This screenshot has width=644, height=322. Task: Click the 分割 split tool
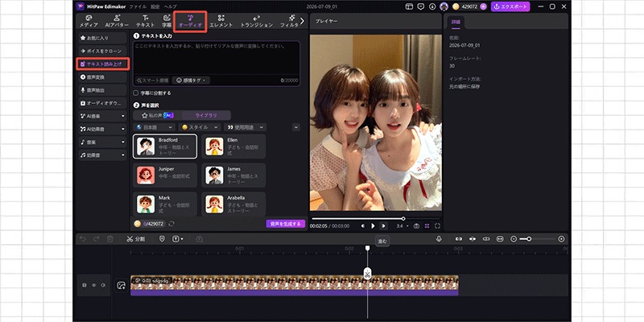[x=135, y=238]
